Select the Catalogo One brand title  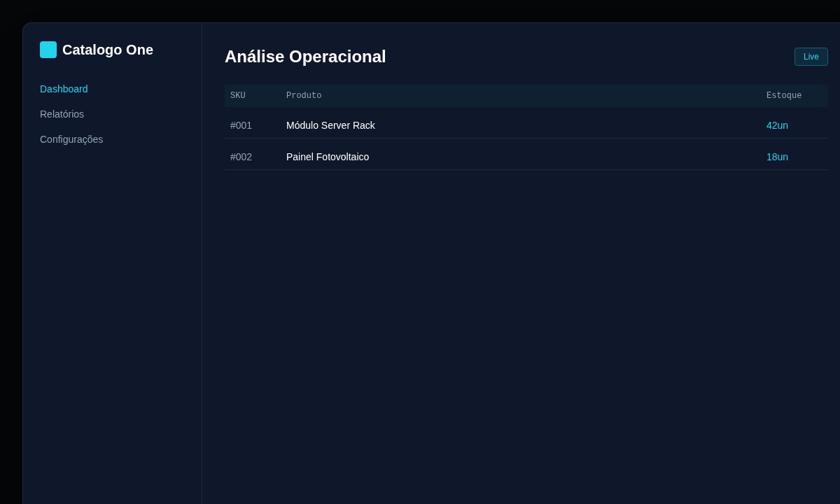(x=108, y=50)
